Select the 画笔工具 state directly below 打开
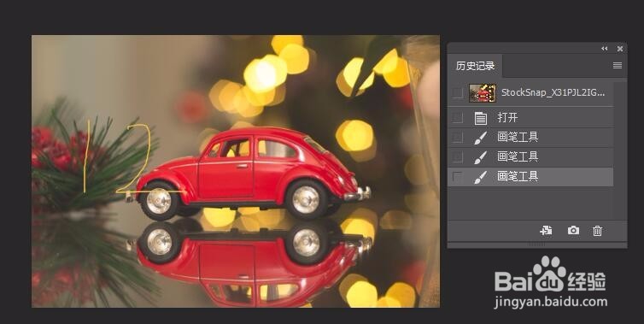Viewport: 644px width, 324px height. [530, 138]
